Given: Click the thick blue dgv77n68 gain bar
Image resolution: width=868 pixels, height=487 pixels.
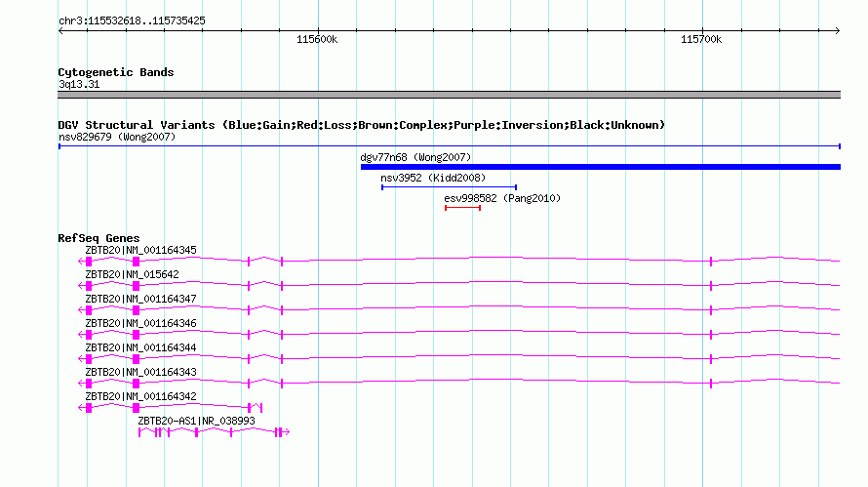Looking at the screenshot, I should point(601,167).
